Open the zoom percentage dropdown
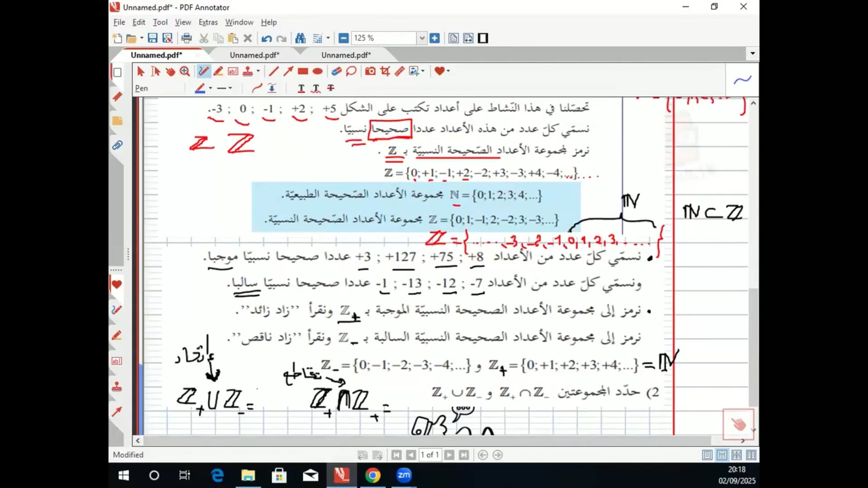The width and height of the screenshot is (868, 488). coord(421,38)
